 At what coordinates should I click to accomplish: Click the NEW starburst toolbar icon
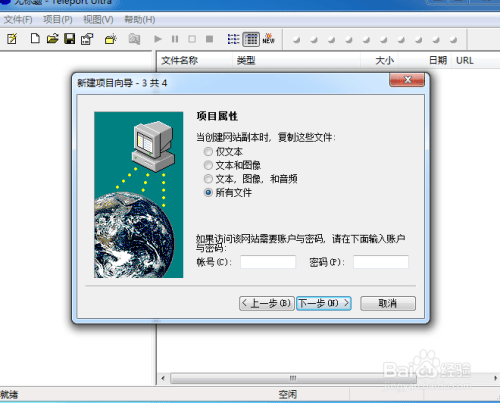268,39
